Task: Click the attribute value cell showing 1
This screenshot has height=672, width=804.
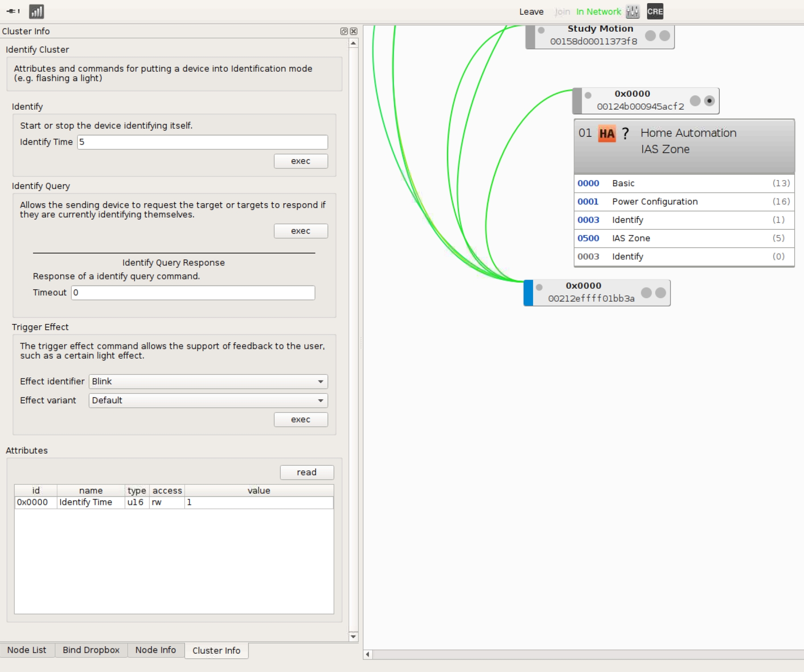Action: pos(259,502)
